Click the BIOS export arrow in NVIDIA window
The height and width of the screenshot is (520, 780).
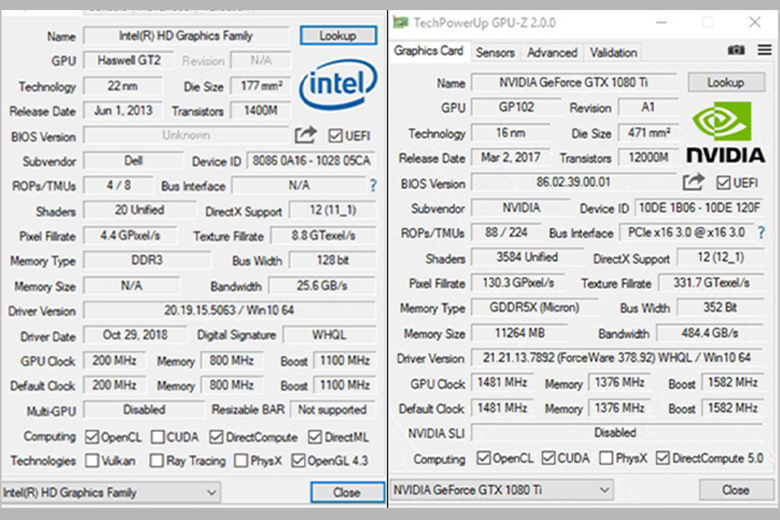693,182
